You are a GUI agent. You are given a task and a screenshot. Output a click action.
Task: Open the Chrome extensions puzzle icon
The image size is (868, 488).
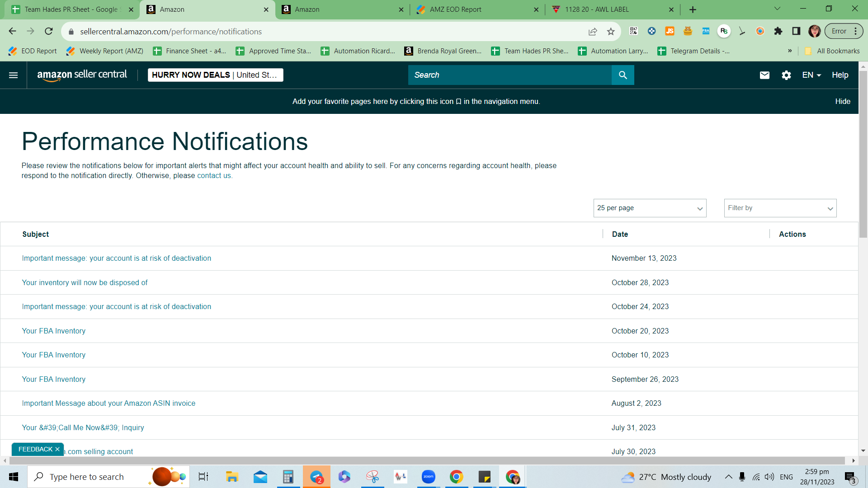coord(778,31)
